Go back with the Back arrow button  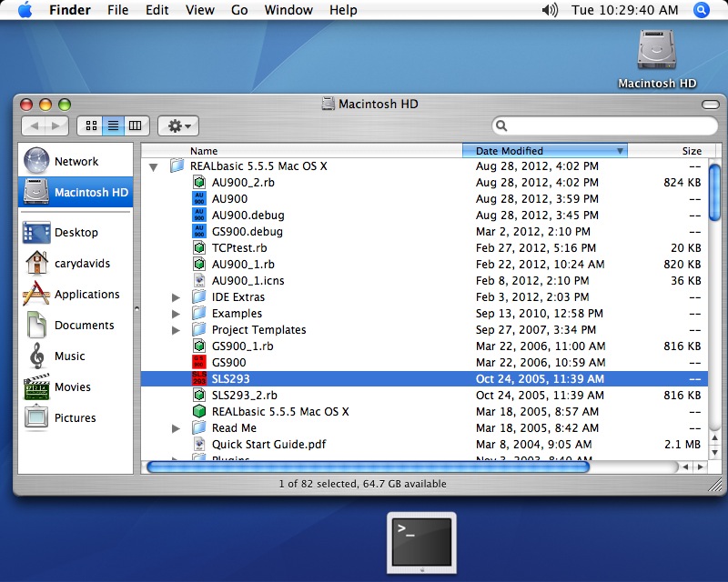[x=34, y=125]
